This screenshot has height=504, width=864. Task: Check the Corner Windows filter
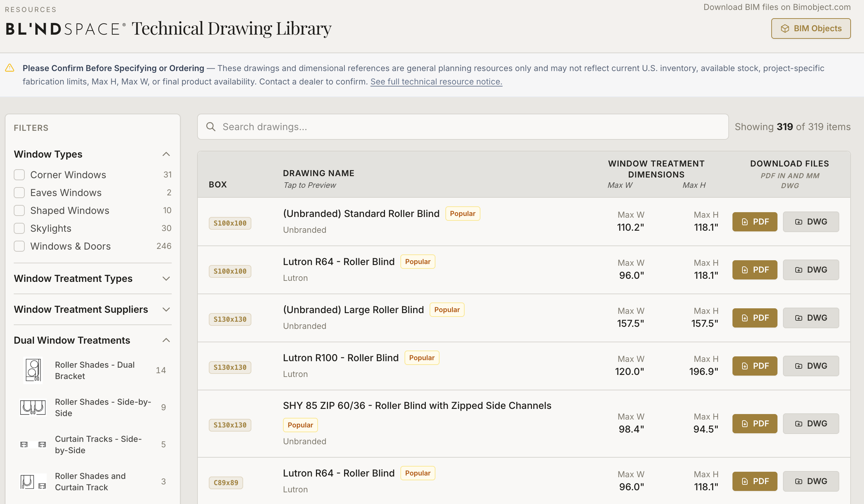click(19, 175)
